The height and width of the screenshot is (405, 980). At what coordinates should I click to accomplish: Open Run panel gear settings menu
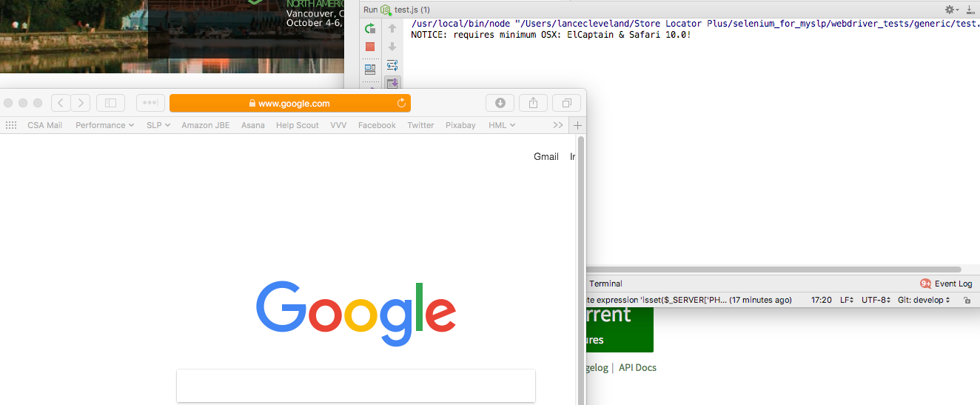click(951, 10)
